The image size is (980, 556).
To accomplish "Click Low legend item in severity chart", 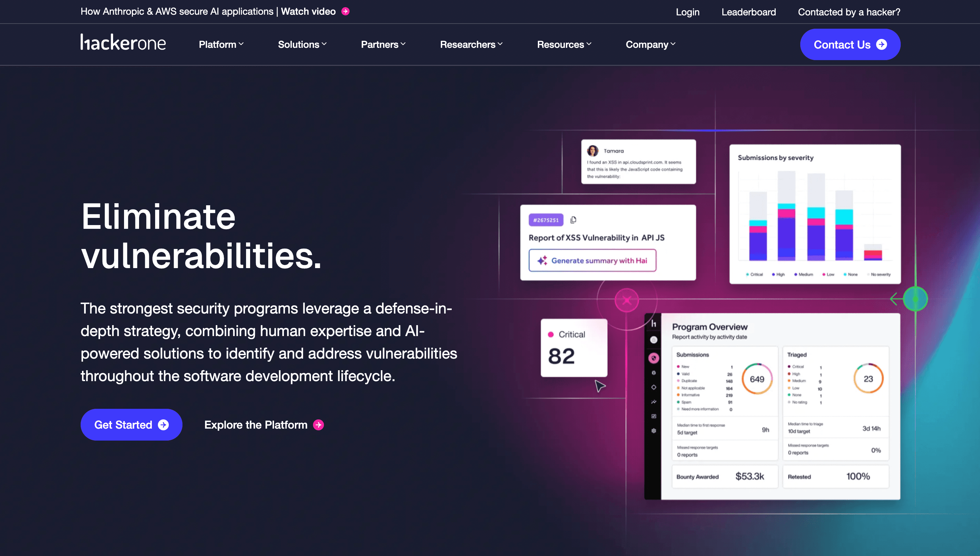I will tap(828, 275).
